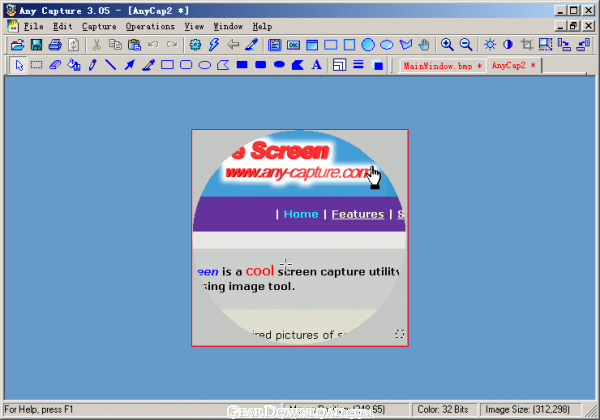Click the rotated page icon after Print
The image size is (600, 420).
(73, 45)
